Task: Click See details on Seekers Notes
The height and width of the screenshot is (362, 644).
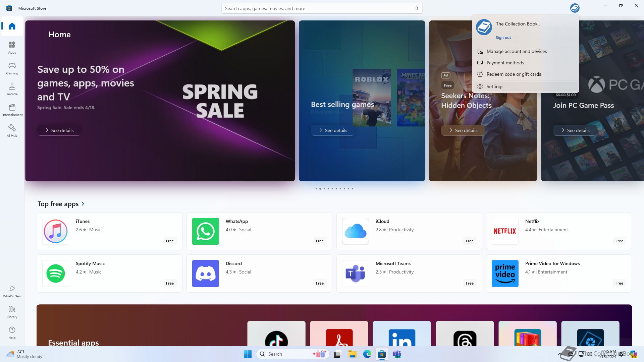Action: coord(463,130)
